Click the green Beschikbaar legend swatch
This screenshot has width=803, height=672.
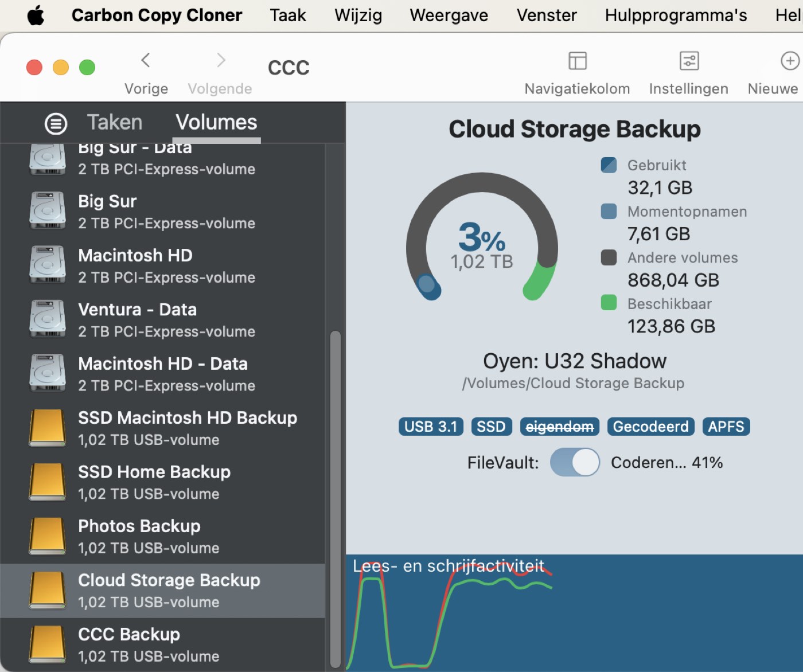609,303
